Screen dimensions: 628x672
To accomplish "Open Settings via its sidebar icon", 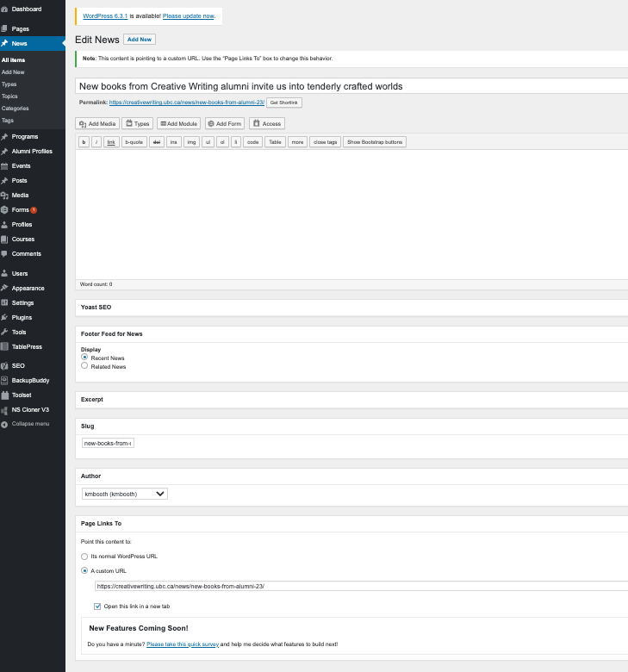I will pyautogui.click(x=5, y=303).
